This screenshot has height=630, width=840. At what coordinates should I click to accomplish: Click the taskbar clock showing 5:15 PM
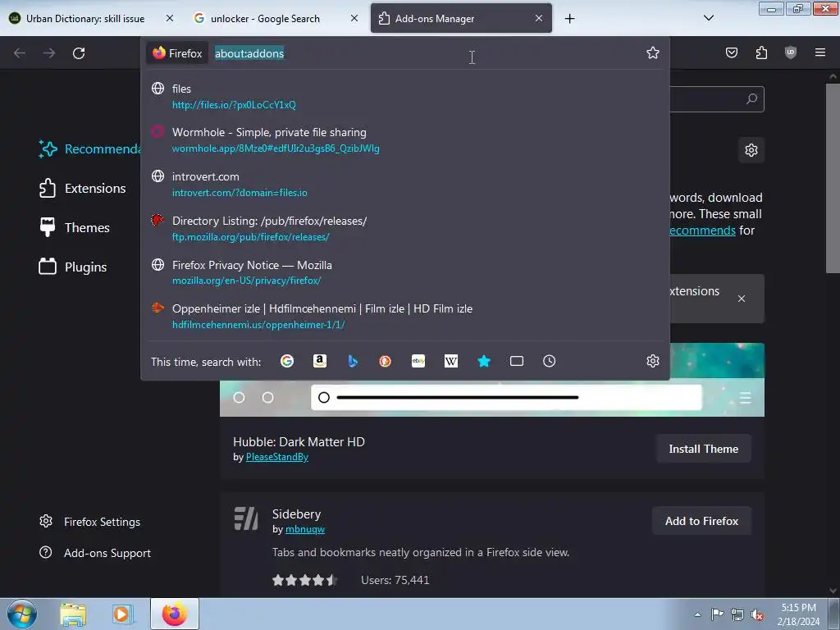point(798,614)
